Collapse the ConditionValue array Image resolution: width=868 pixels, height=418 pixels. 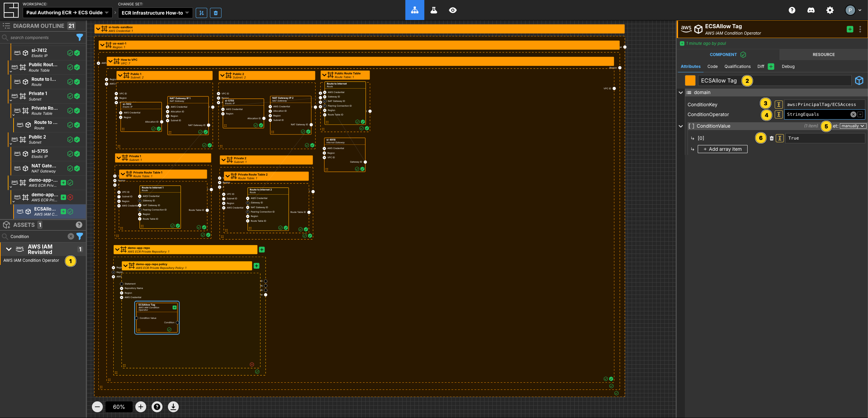point(681,126)
